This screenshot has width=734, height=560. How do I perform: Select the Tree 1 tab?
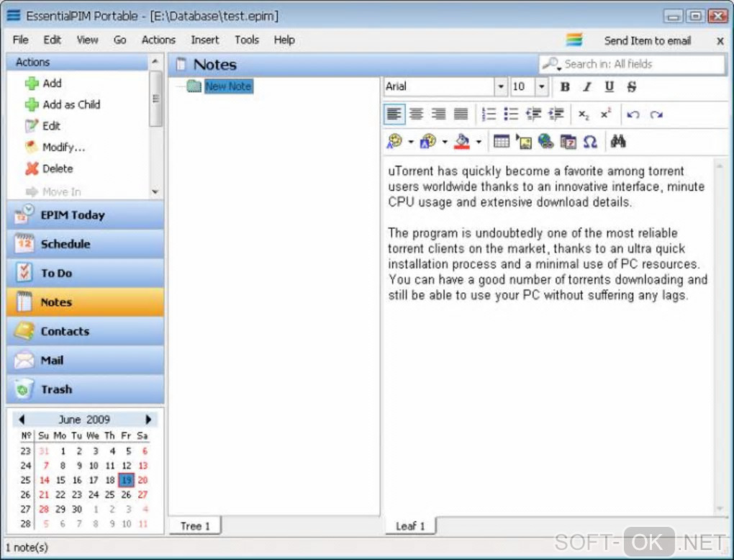pos(195,526)
